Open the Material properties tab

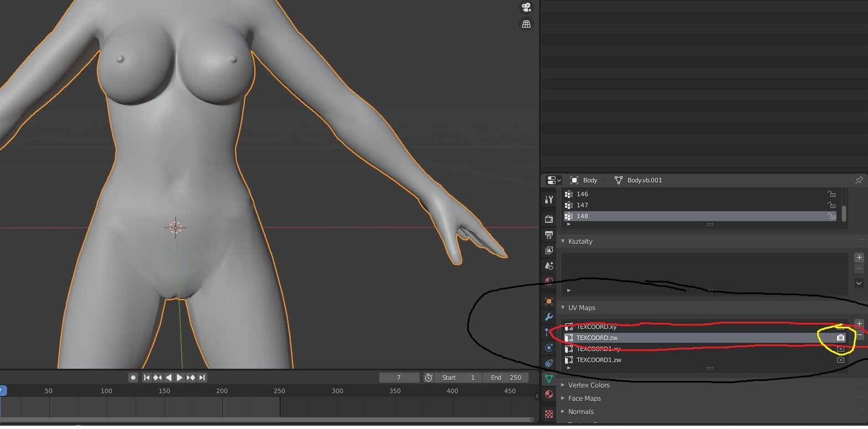coord(549,394)
